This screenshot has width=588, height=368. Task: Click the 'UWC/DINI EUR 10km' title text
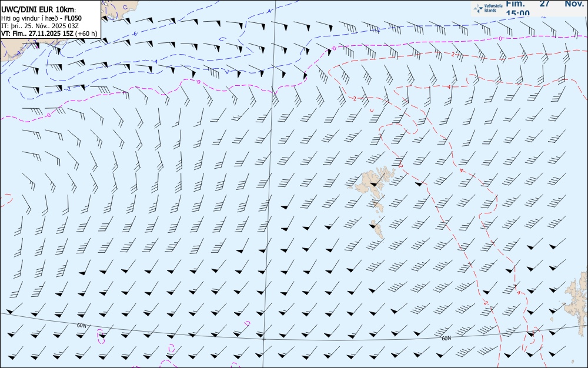tap(38, 10)
